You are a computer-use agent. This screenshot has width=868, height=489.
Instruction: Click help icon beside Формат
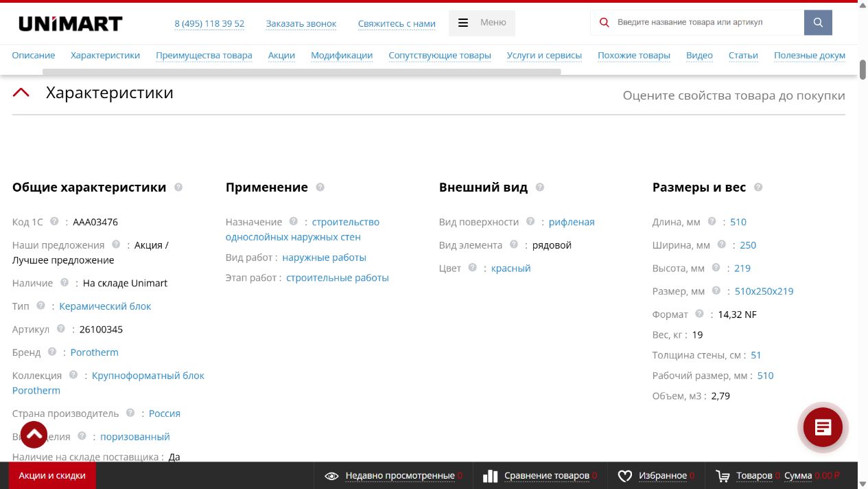(x=699, y=314)
